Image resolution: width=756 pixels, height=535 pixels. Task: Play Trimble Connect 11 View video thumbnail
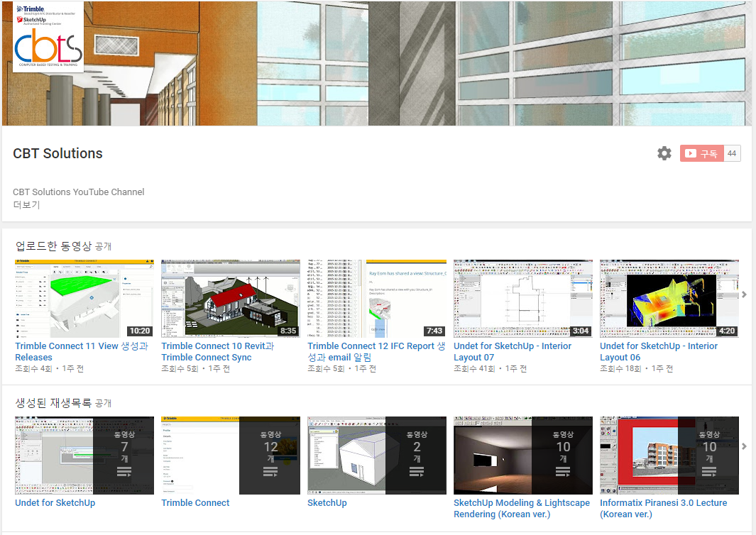pos(84,298)
